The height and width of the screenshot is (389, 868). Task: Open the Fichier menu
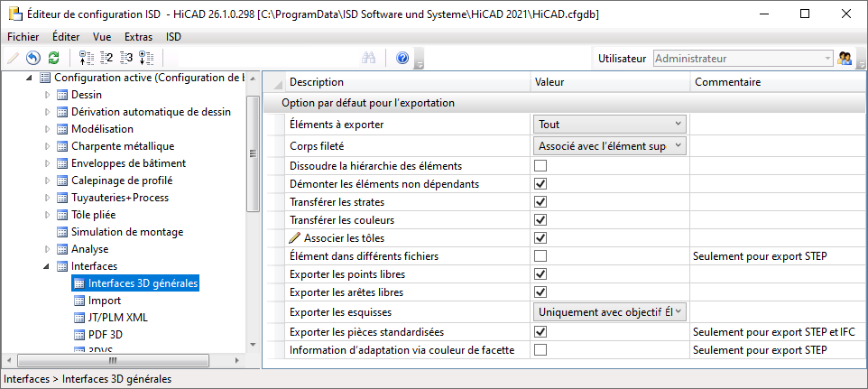point(23,37)
